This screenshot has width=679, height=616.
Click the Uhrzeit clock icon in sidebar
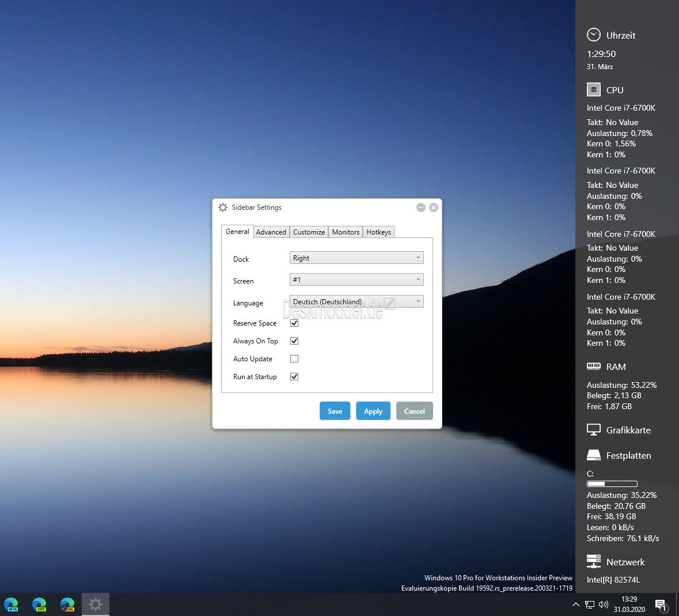tap(593, 35)
